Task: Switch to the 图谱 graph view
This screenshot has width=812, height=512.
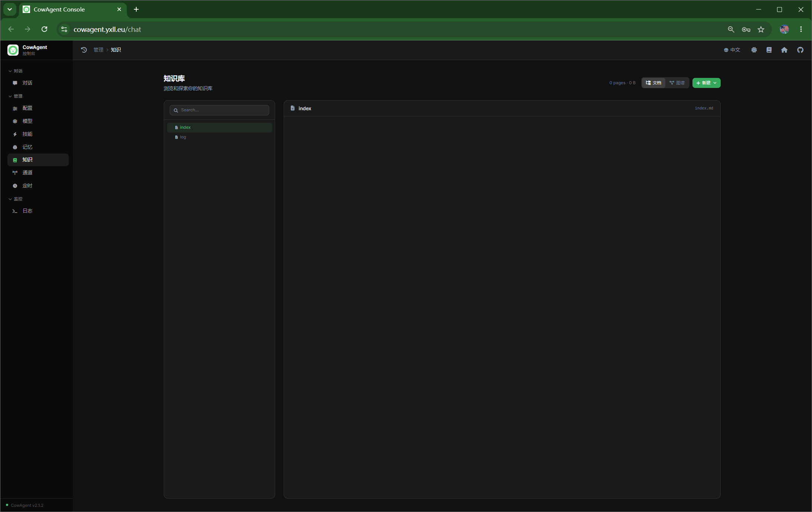Action: (677, 83)
